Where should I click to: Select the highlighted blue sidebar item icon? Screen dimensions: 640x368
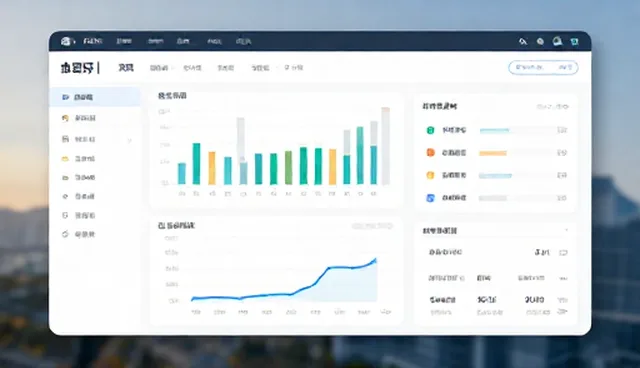point(65,97)
